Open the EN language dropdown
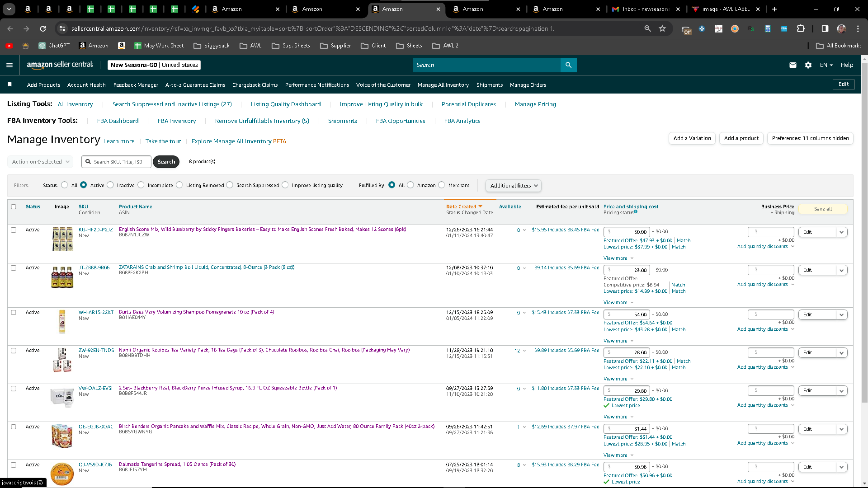 [826, 65]
